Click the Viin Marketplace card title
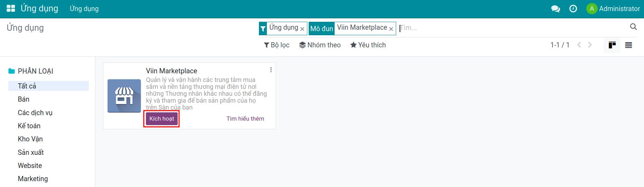Viewport: 644px width, 187px height. 171,71
